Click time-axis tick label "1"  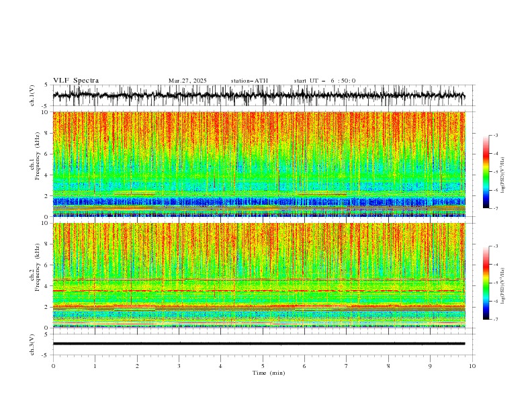pos(95,366)
